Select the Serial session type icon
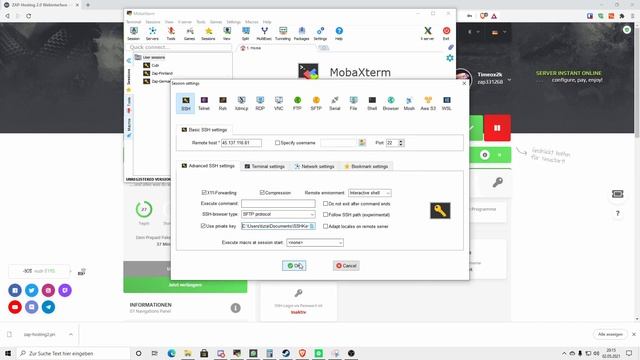This screenshot has height=360, width=640. 335,103
